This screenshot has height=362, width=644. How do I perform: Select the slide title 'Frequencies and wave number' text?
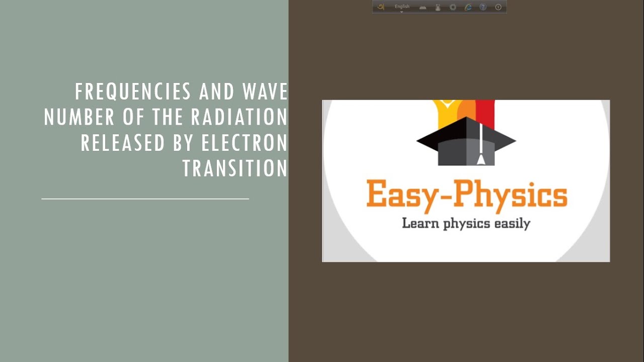point(166,130)
